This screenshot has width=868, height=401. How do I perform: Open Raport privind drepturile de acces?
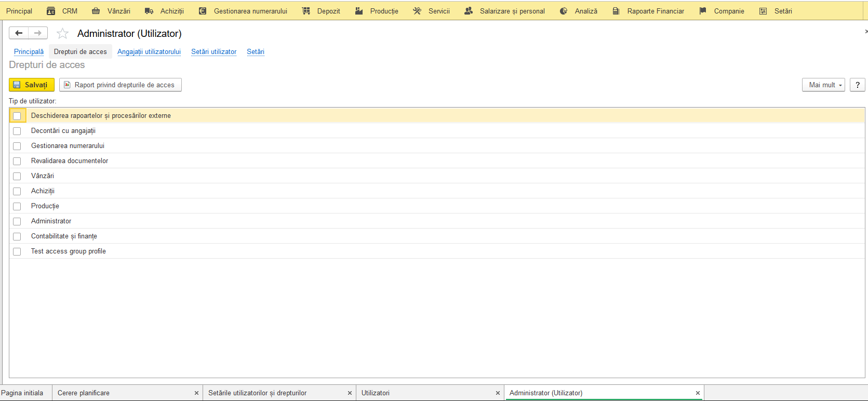coord(121,85)
